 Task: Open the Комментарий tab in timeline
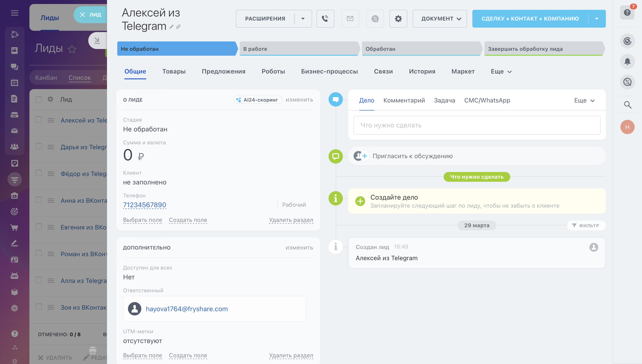tap(404, 100)
